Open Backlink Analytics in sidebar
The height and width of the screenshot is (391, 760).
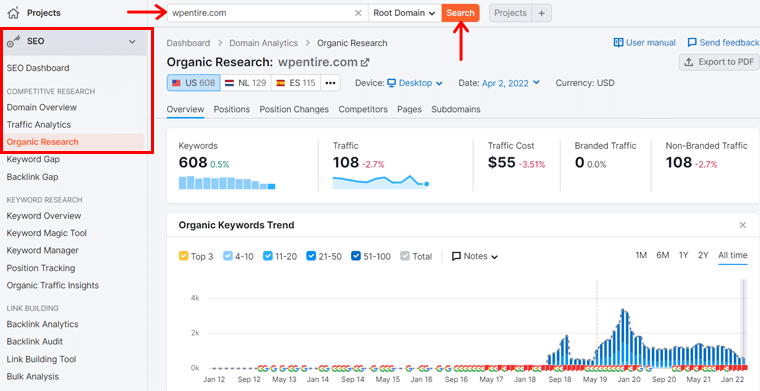43,325
